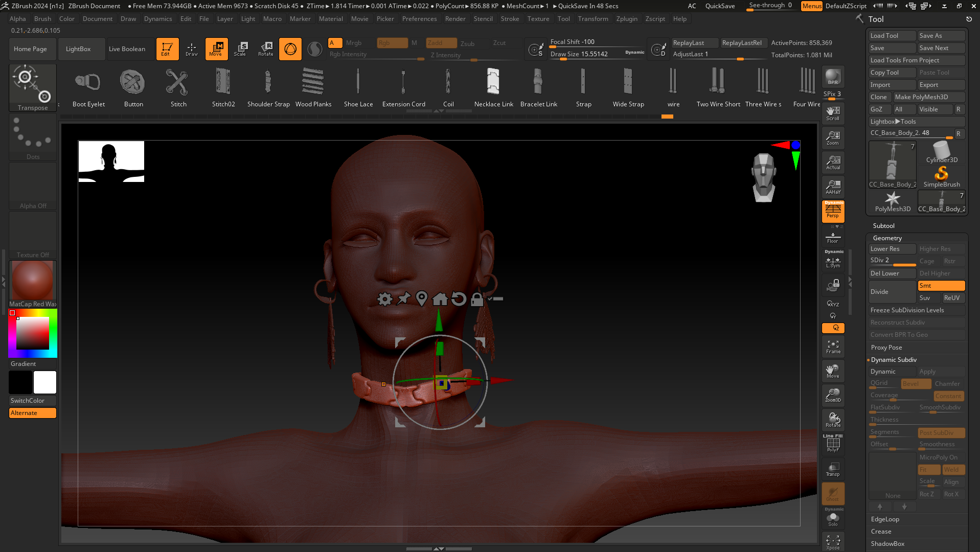The width and height of the screenshot is (980, 552).
Task: Click the gizmo home reset icon
Action: tap(440, 298)
